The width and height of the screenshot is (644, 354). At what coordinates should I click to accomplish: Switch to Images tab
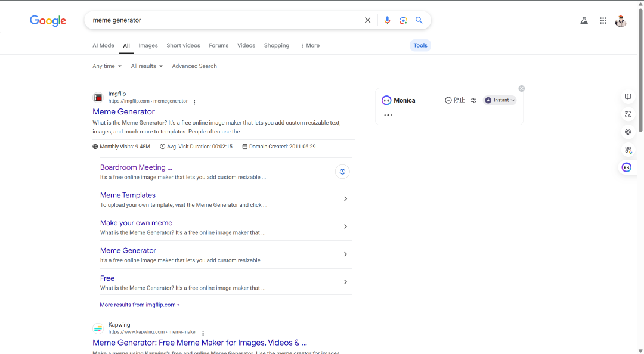[x=148, y=45]
